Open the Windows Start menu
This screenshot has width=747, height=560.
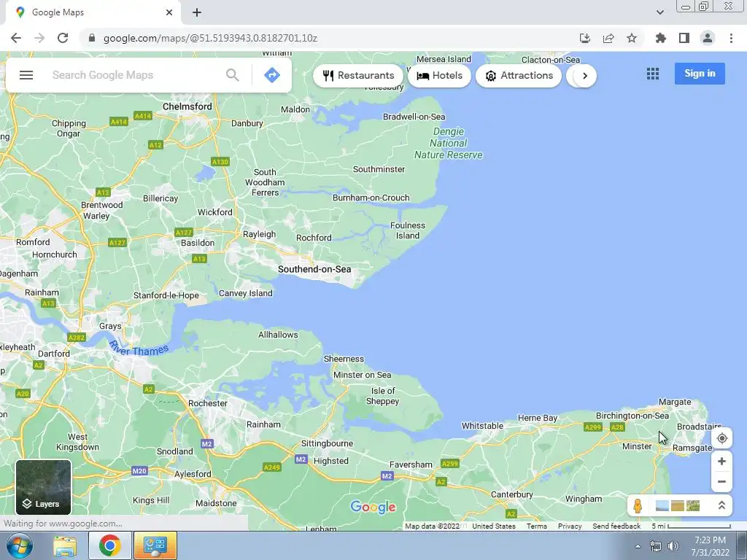coord(20,545)
